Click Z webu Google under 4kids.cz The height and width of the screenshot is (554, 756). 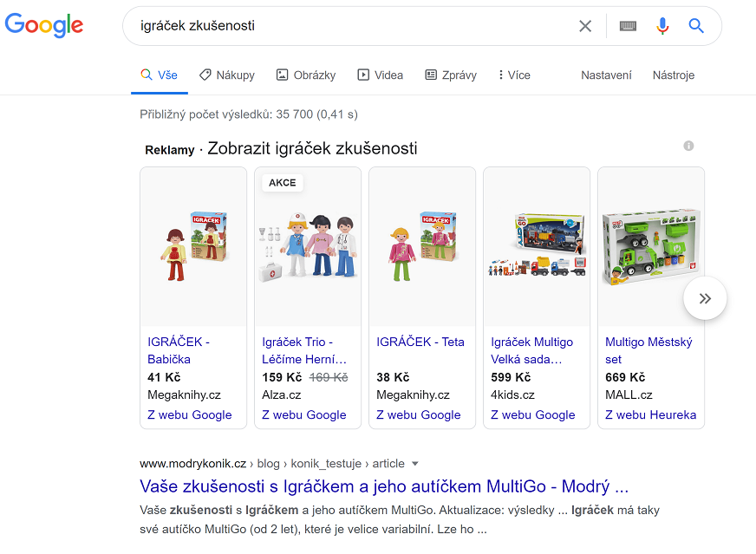point(533,414)
